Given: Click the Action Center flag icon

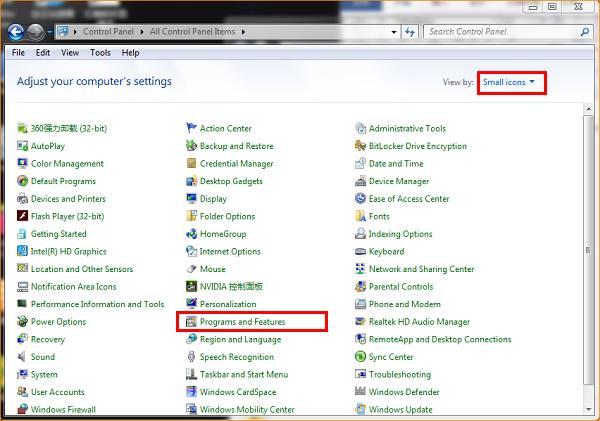Looking at the screenshot, I should [x=191, y=129].
